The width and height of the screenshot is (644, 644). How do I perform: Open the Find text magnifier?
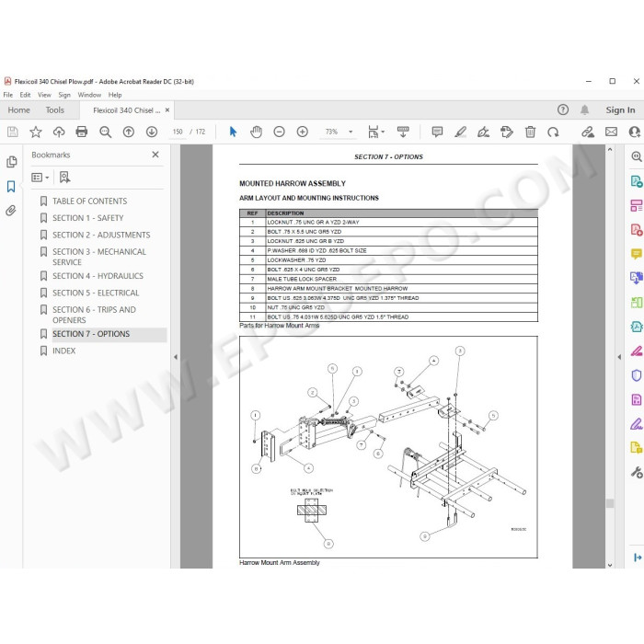click(105, 132)
